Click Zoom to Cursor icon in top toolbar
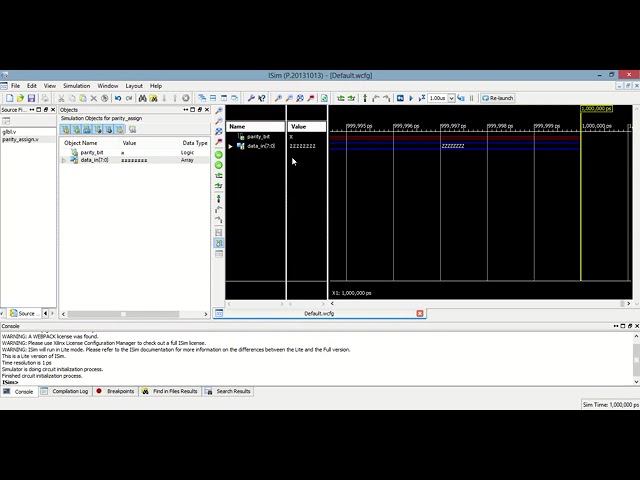 [311, 98]
